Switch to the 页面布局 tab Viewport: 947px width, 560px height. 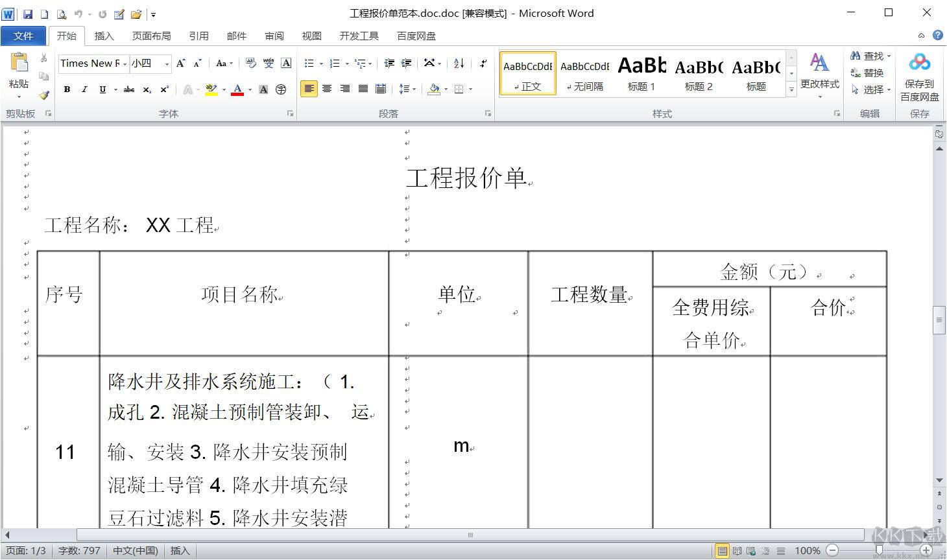[x=151, y=36]
